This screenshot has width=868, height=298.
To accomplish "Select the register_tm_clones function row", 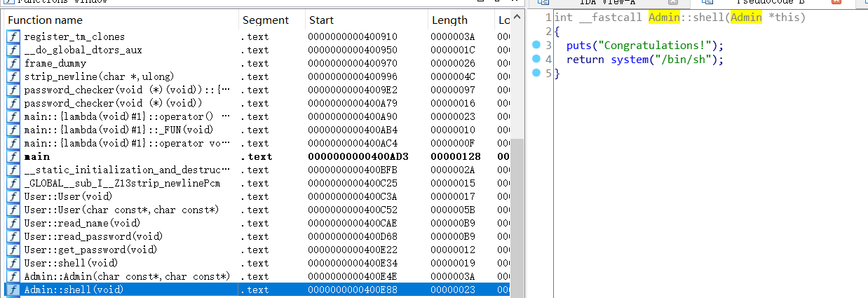I will (74, 36).
